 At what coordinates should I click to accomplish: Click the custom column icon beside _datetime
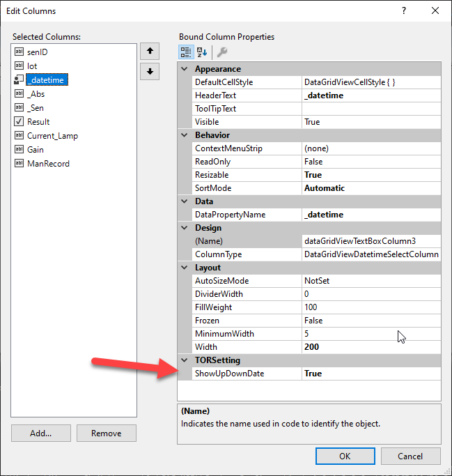(19, 79)
